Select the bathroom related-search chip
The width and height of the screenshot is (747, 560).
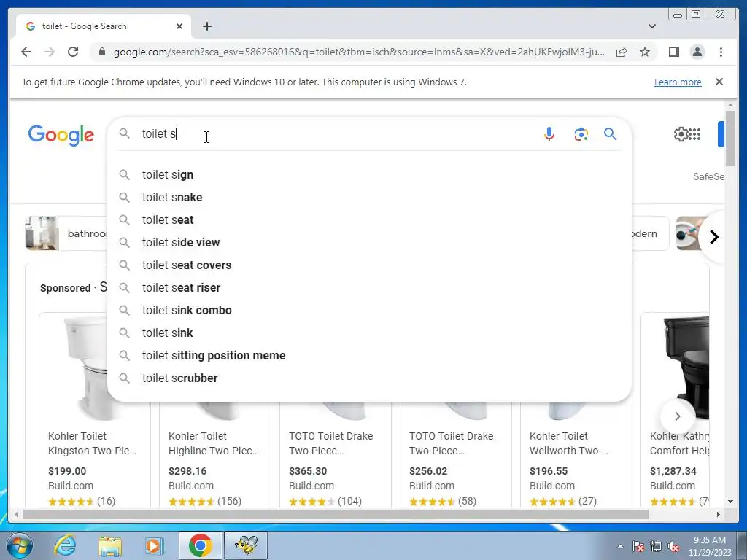(x=66, y=233)
